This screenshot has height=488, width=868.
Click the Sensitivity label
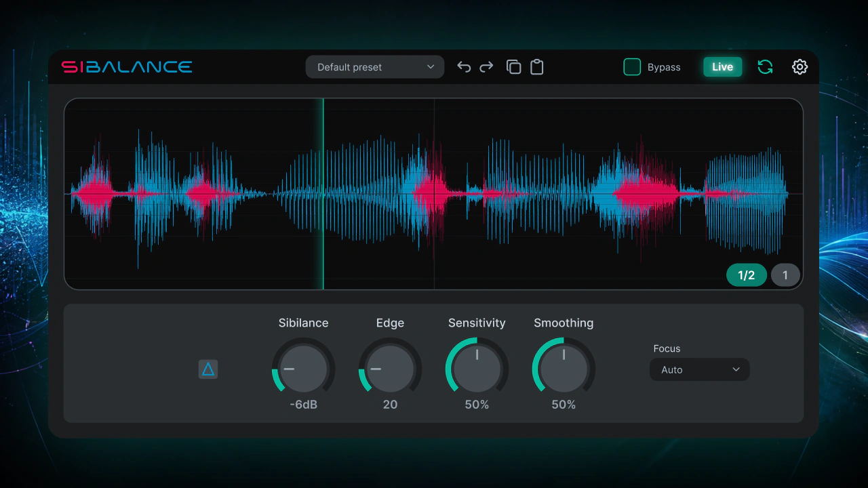coord(477,323)
